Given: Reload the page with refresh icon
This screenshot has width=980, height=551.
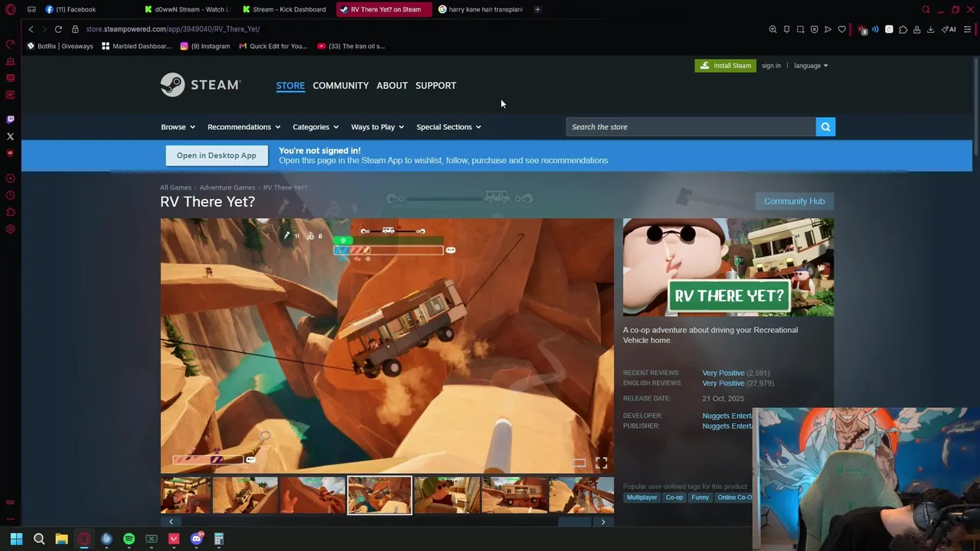Looking at the screenshot, I should point(58,29).
